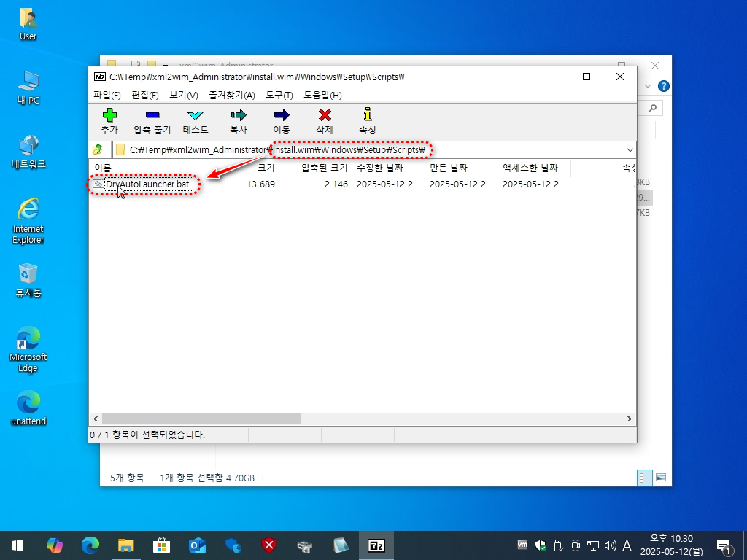
Task: Sort by 이름 column header
Action: [x=147, y=168]
